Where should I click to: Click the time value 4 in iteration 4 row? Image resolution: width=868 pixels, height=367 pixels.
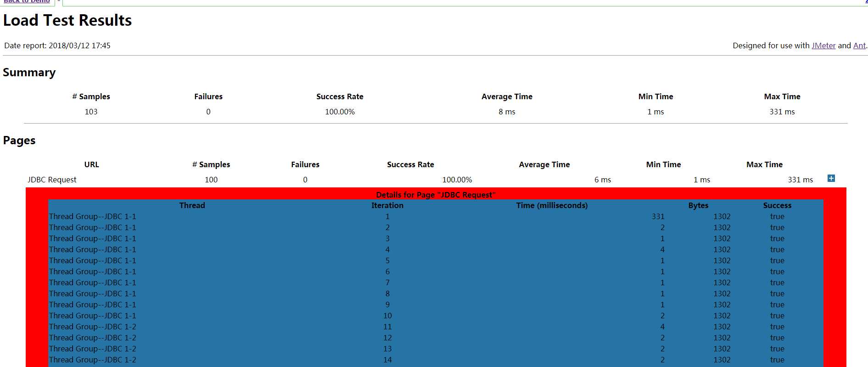coord(662,249)
